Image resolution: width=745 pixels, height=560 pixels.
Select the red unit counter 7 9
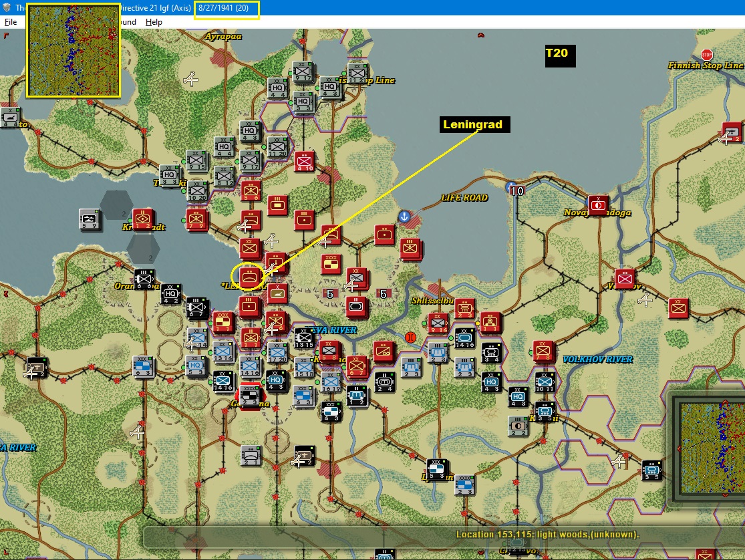(196, 219)
